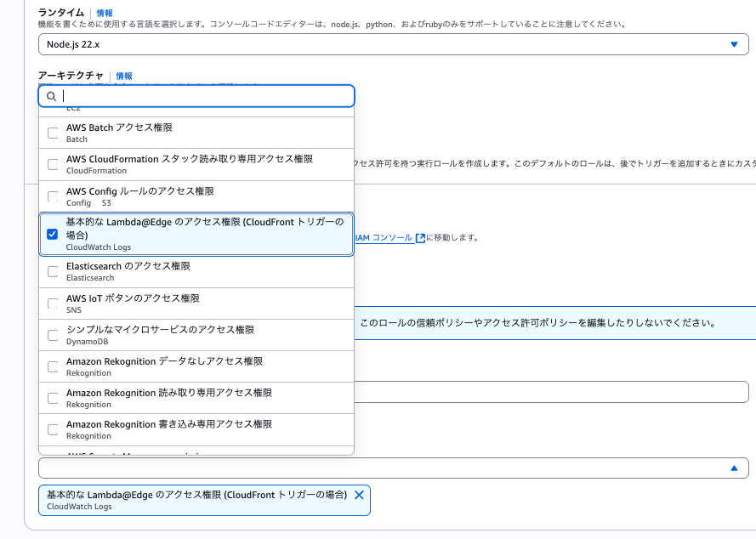This screenshot has height=539, width=756.
Task: Follow the IAM コンソール link
Action: pyautogui.click(x=385, y=238)
